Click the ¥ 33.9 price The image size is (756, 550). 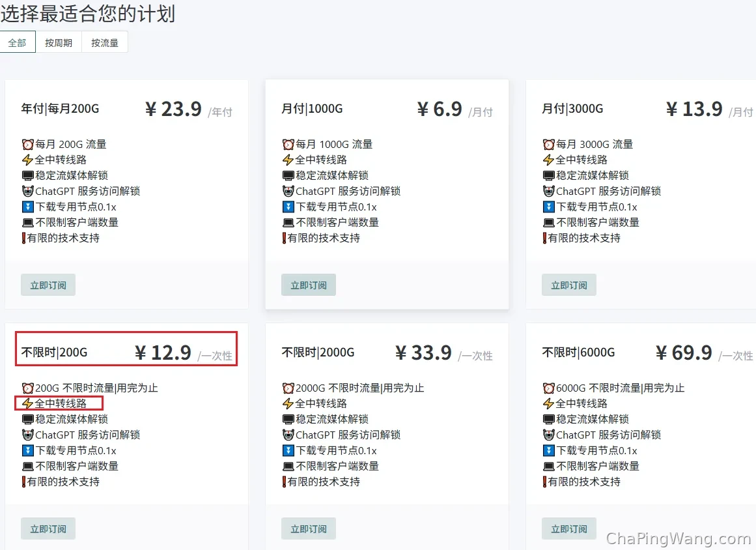(x=423, y=353)
